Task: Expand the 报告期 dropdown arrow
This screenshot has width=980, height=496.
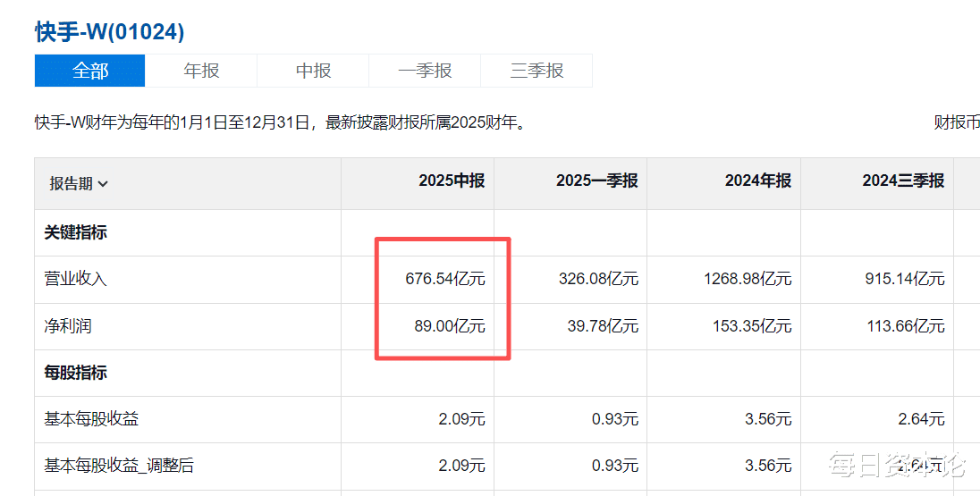Action: (103, 184)
